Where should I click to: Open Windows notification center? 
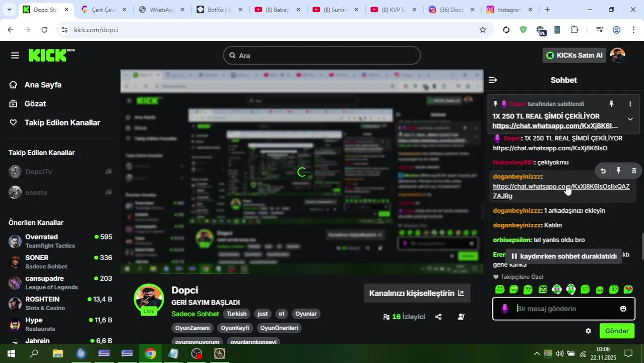coord(628,353)
